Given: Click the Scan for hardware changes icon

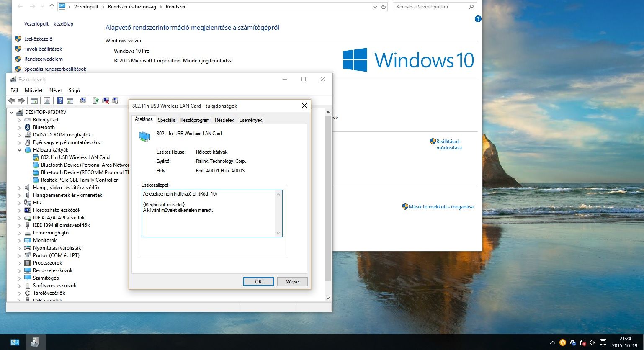Looking at the screenshot, I should click(x=83, y=100).
